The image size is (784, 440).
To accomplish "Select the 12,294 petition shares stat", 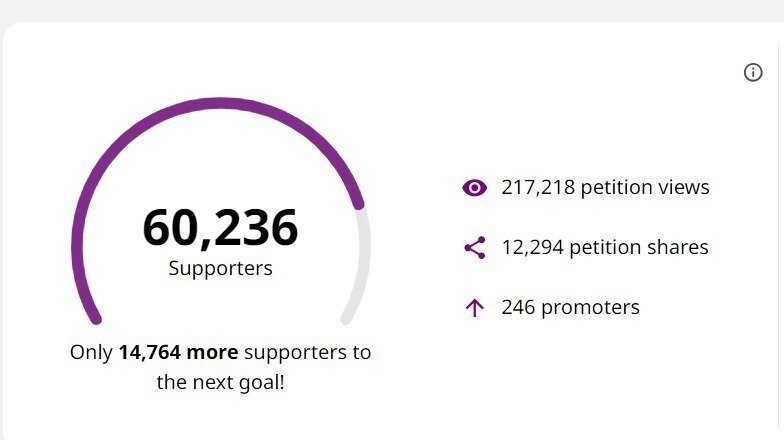I will pyautogui.click(x=605, y=248).
